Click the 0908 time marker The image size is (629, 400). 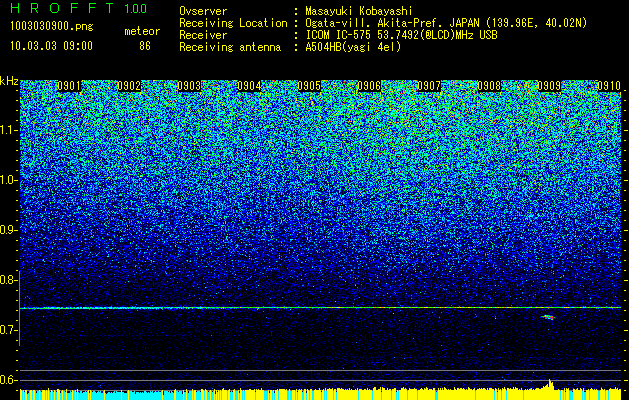point(489,86)
